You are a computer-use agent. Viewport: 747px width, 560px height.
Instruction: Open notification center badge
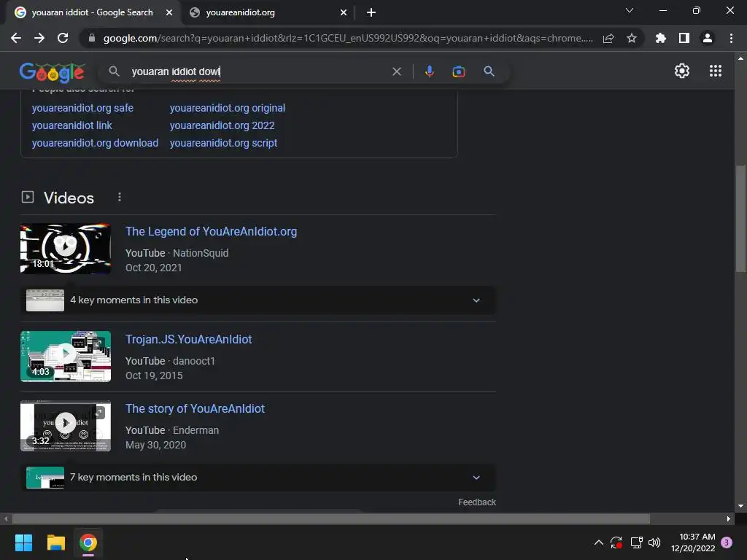(727, 542)
